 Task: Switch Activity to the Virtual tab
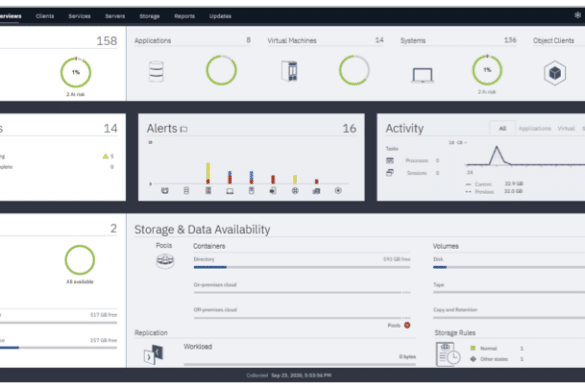coord(566,128)
